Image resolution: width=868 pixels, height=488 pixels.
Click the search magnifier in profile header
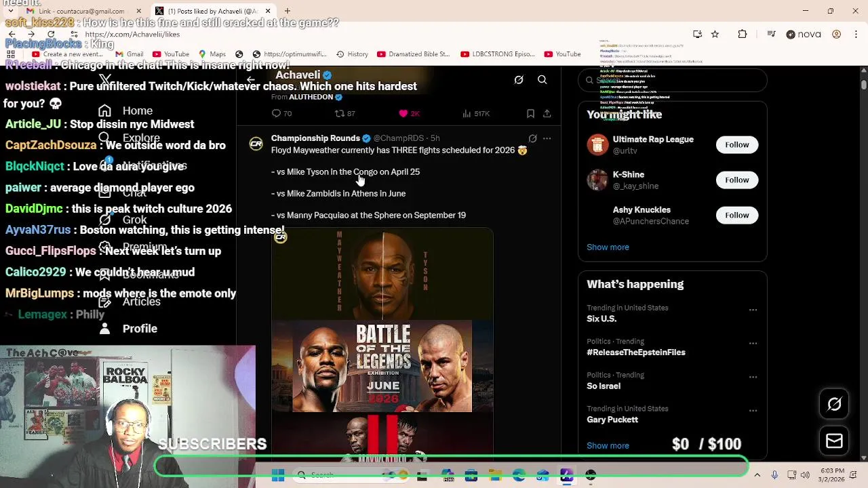[542, 80]
